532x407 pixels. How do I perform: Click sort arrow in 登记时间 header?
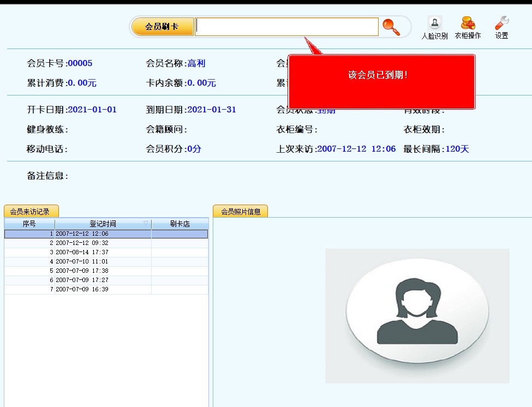[x=146, y=223]
